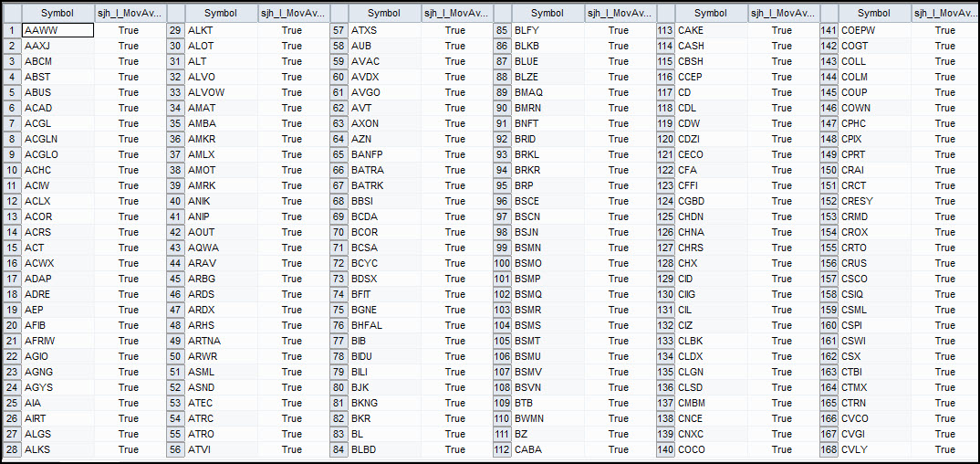The width and height of the screenshot is (980, 464).
Task: Click the BIDU symbol cell
Action: (x=384, y=356)
